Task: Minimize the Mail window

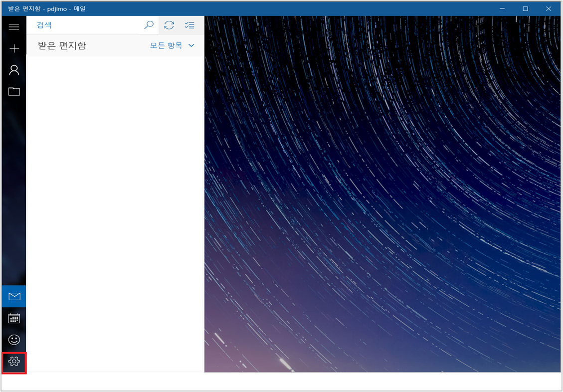Action: point(502,8)
